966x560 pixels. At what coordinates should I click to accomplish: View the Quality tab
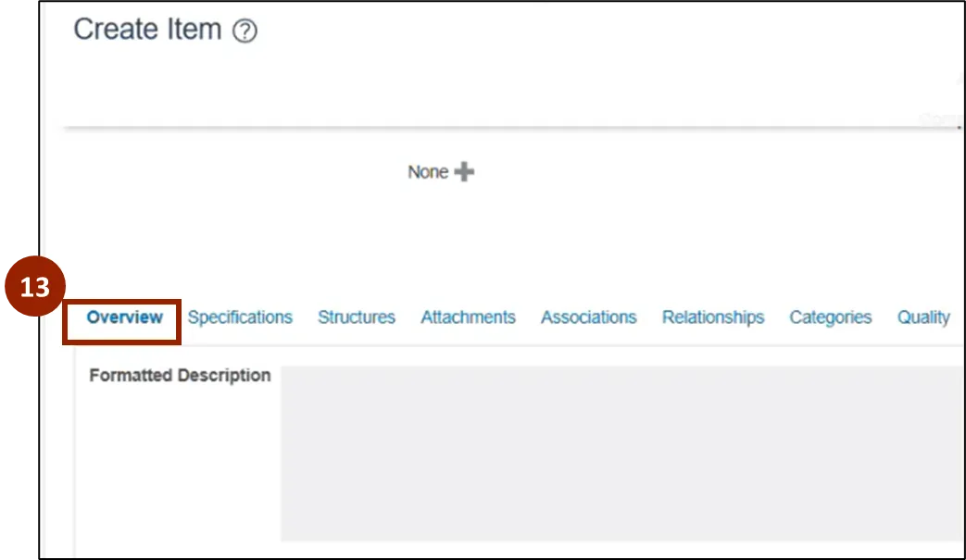[x=923, y=317]
